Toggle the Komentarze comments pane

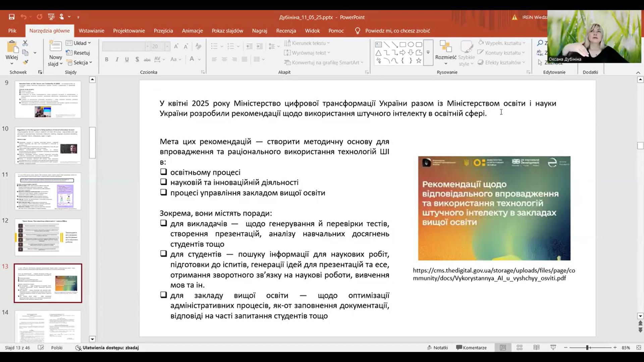pos(471,348)
